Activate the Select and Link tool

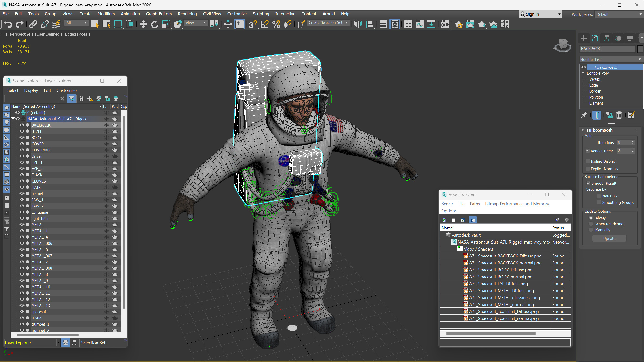click(x=33, y=24)
